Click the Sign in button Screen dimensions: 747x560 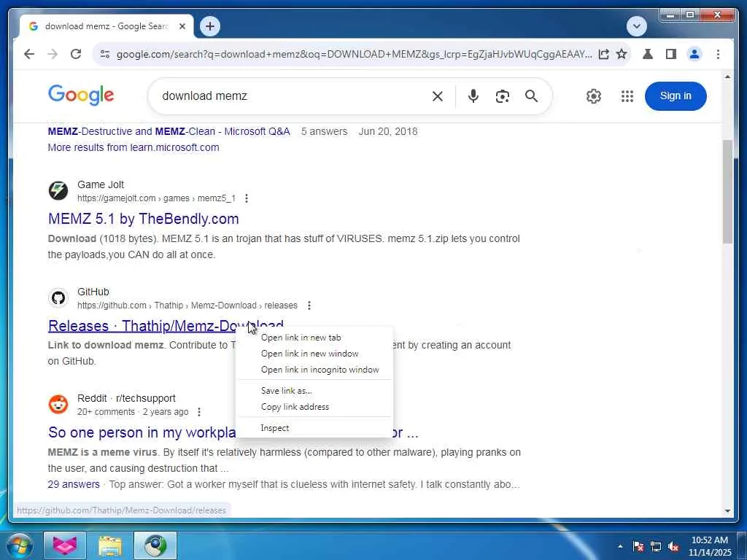[676, 96]
